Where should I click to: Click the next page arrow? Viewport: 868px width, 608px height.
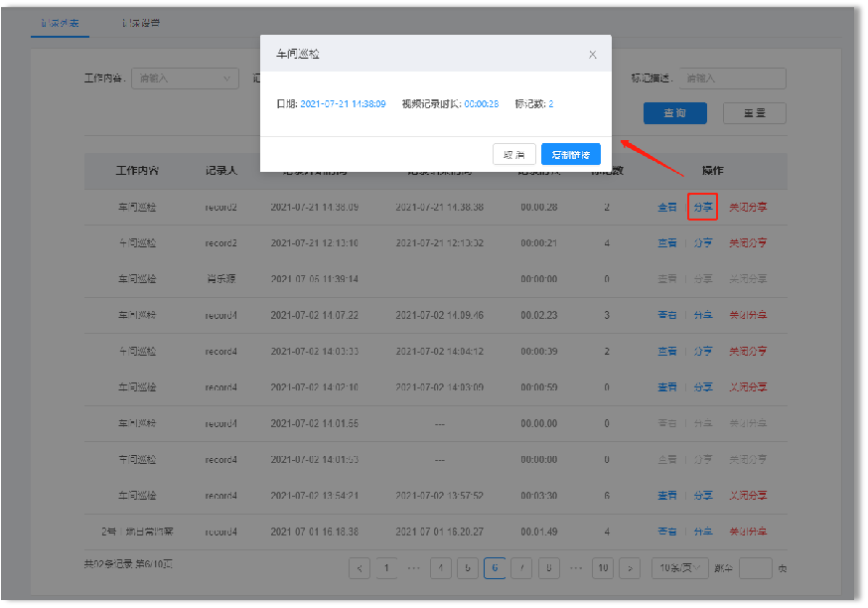(x=630, y=567)
